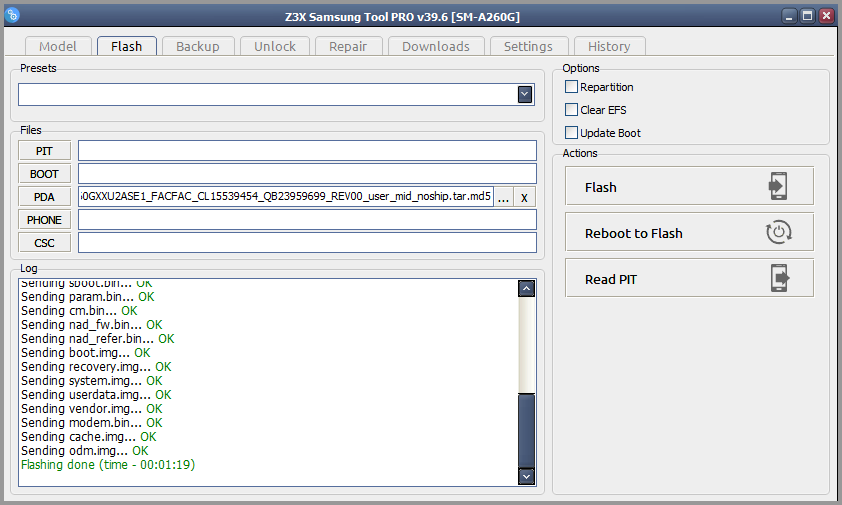This screenshot has height=505, width=842.
Task: Click the log scrollbar track above the thumb
Action: click(x=526, y=345)
